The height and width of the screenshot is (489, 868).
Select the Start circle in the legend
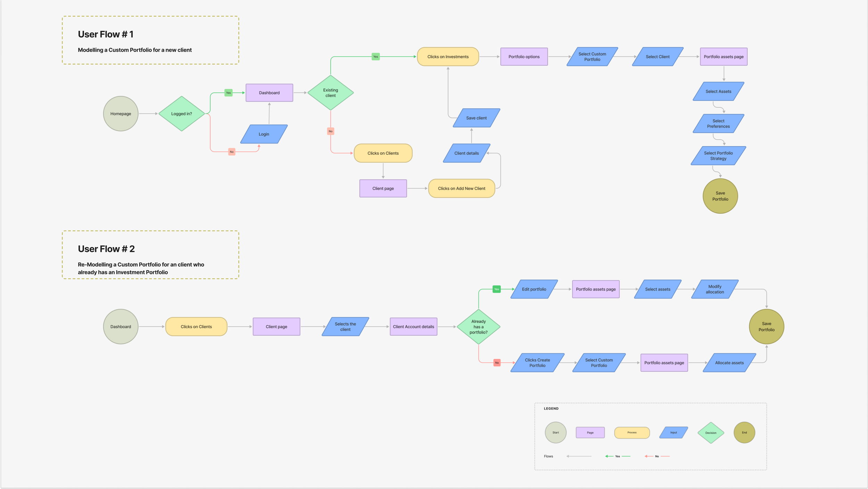point(556,433)
